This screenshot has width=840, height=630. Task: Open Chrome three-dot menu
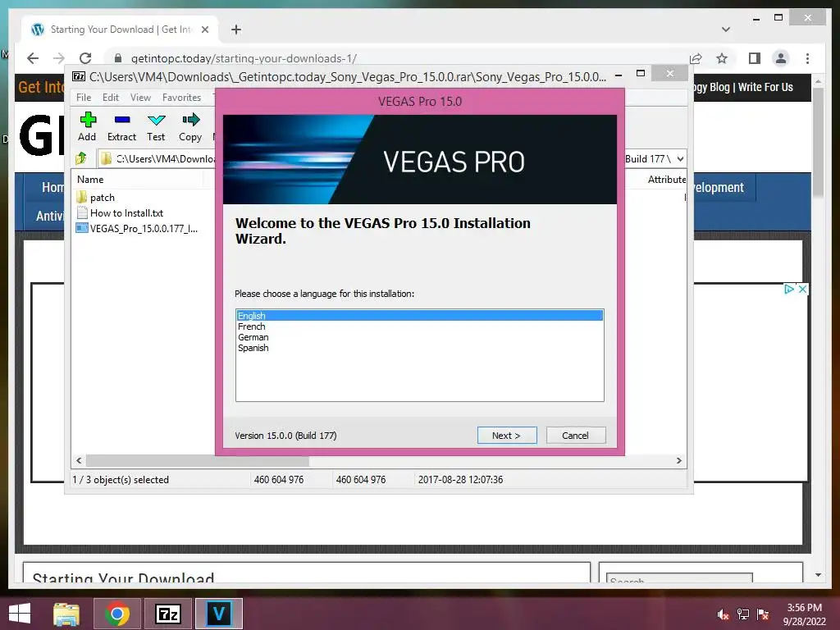(807, 58)
